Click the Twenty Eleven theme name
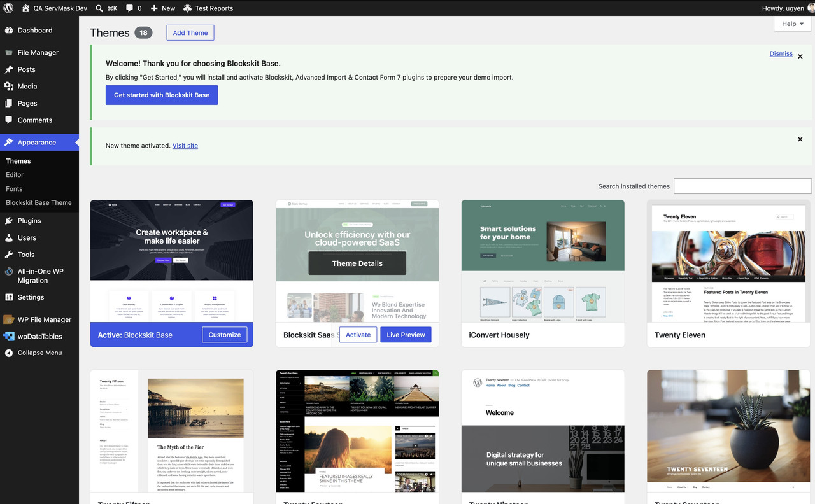815x504 pixels. click(680, 335)
